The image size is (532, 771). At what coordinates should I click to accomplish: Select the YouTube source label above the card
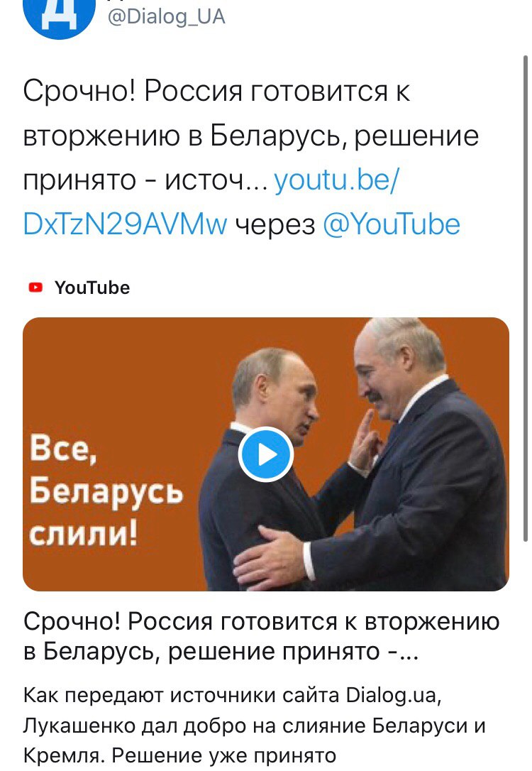point(92,288)
